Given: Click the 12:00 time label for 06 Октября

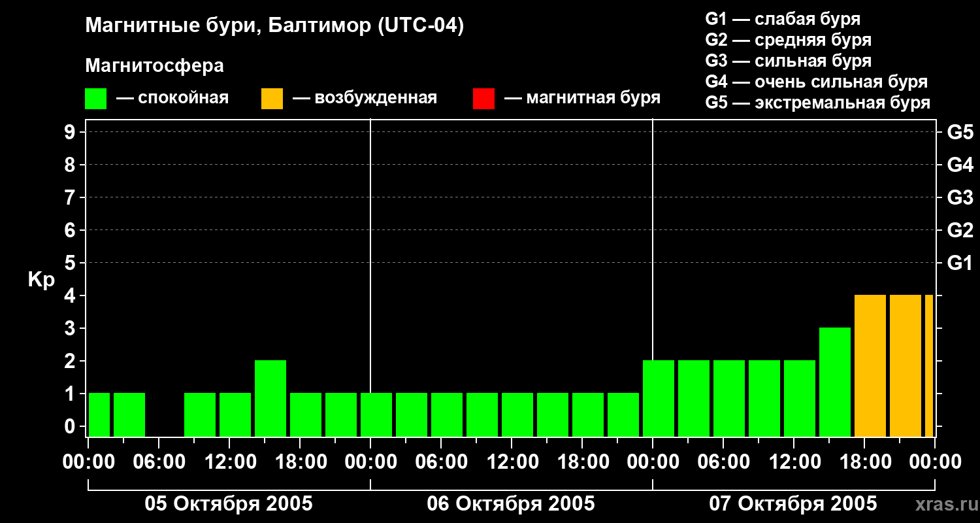Looking at the screenshot, I should pos(512,462).
